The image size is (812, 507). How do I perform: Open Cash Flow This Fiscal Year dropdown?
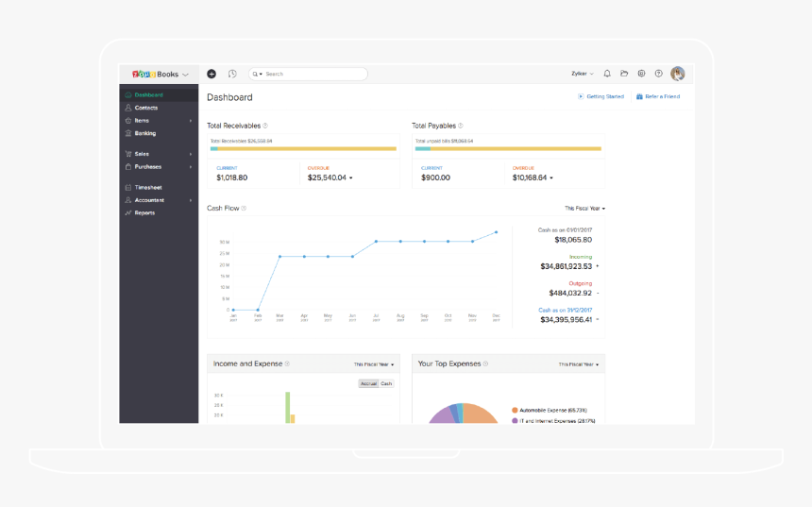pyautogui.click(x=584, y=209)
